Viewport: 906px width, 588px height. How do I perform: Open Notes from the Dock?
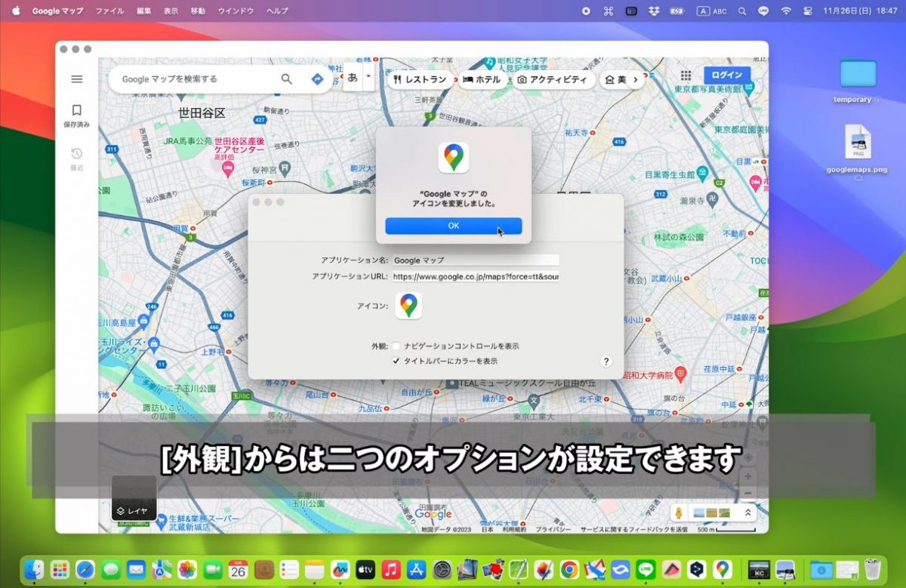[x=315, y=568]
